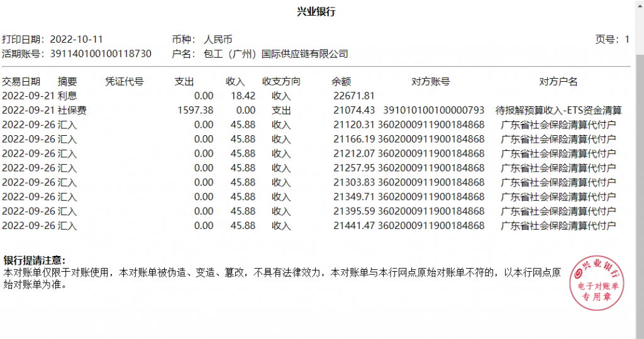This screenshot has height=339, width=644.
Task: Click balance value 21120.31
Action: [354, 125]
